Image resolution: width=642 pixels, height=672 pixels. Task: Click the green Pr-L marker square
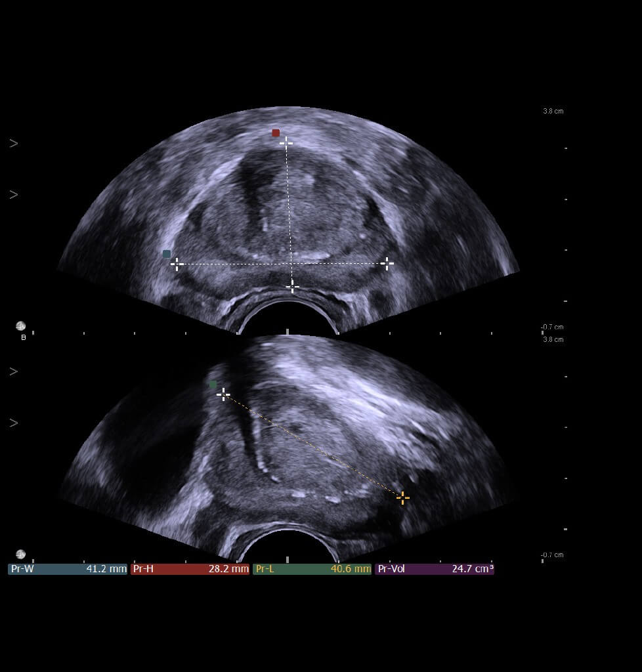pyautogui.click(x=213, y=385)
